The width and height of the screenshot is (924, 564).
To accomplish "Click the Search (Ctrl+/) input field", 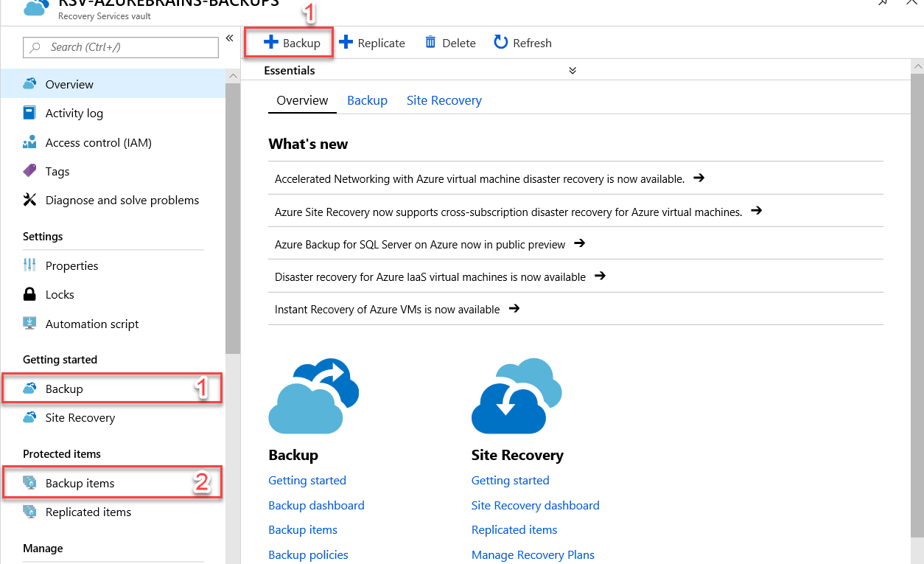I will pyautogui.click(x=121, y=47).
